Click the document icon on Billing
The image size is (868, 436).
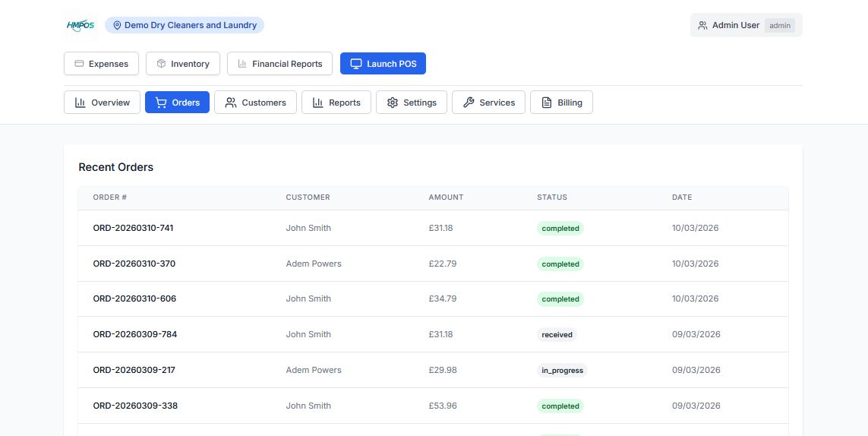[x=546, y=103]
